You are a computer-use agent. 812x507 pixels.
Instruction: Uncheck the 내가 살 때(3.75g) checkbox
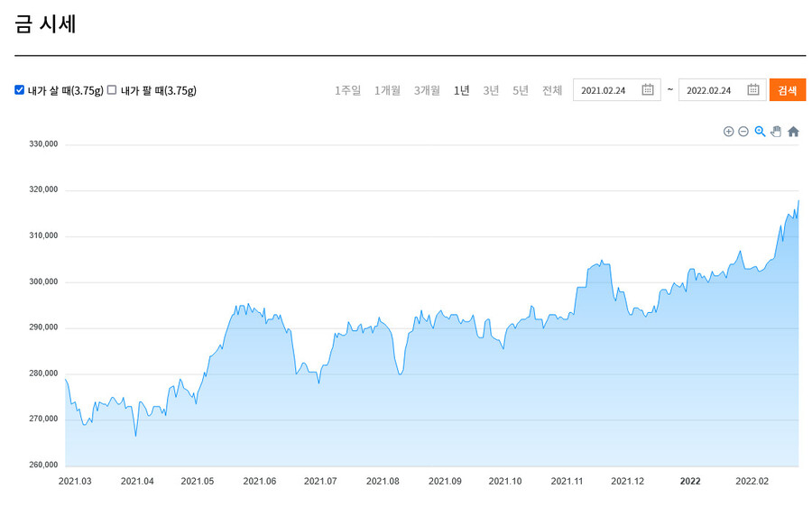[20, 90]
